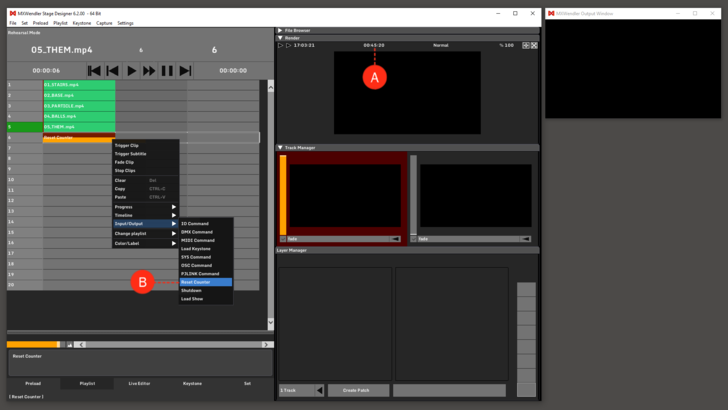Collapse the Render panel
Image resolution: width=728 pixels, height=410 pixels.
(x=280, y=38)
